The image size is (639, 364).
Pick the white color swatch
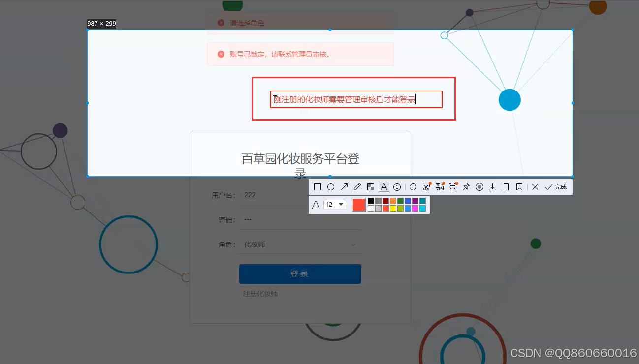point(371,208)
